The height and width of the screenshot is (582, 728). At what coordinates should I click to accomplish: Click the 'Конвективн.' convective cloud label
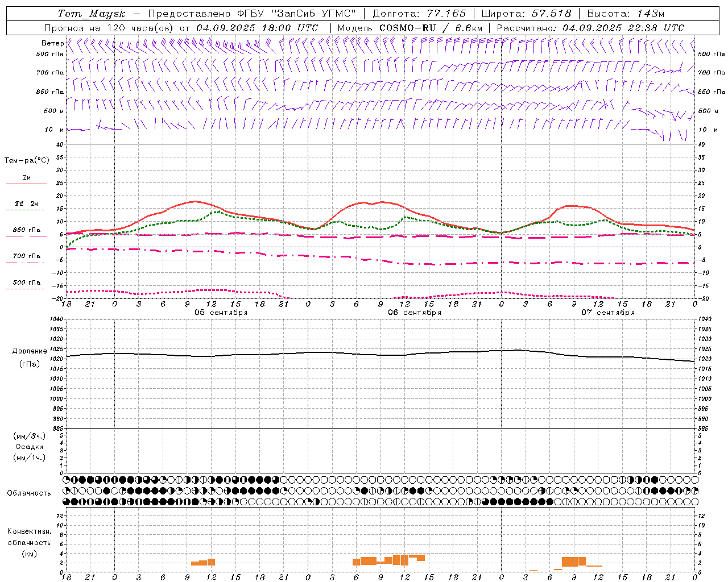tap(29, 531)
